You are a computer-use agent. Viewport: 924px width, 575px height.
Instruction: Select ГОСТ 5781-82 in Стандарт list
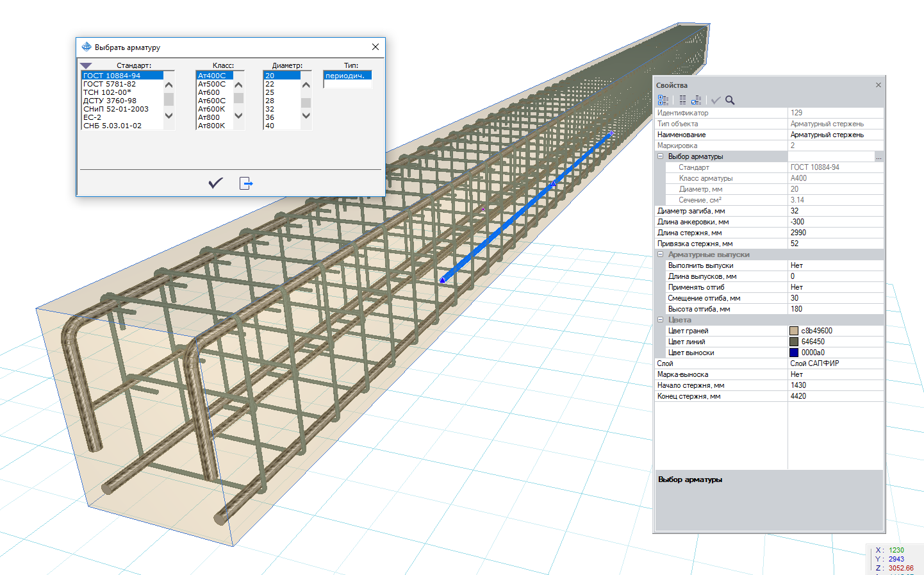(x=110, y=84)
